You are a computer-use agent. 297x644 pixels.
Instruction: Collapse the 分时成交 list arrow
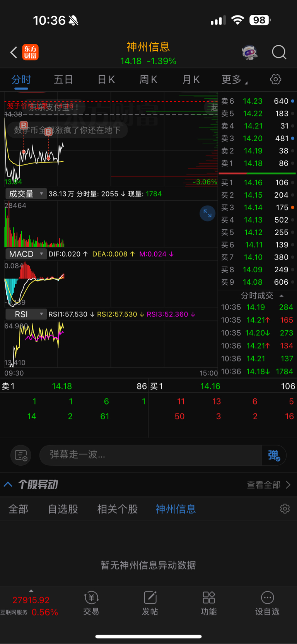282,296
